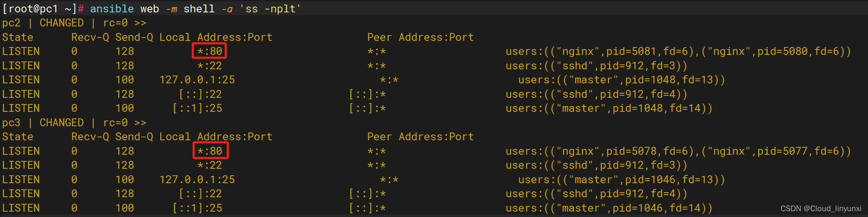
Task: Click pc2's [::1]:25 local address
Action: (x=197, y=108)
